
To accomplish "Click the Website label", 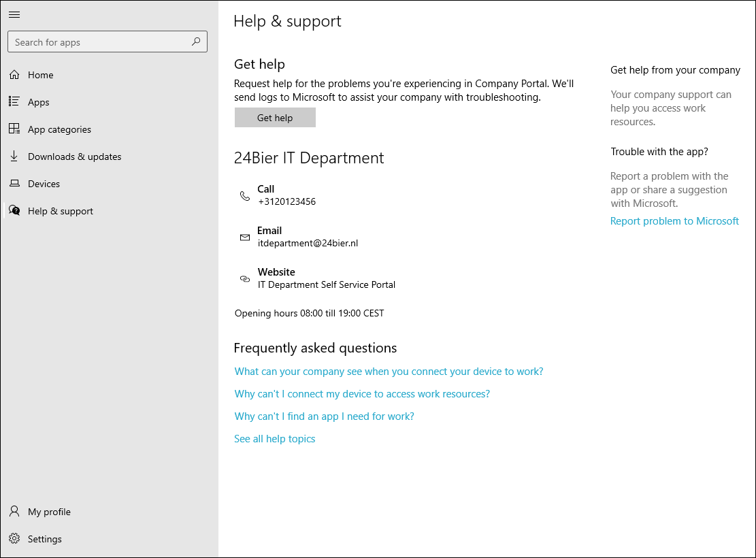I will 276,272.
